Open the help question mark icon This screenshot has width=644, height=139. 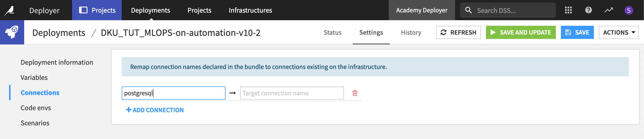(589, 10)
